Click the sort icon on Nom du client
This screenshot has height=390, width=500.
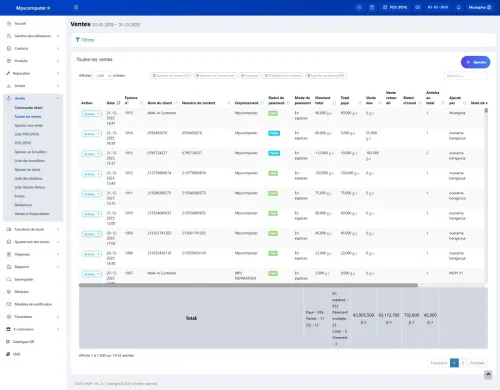[x=176, y=103]
